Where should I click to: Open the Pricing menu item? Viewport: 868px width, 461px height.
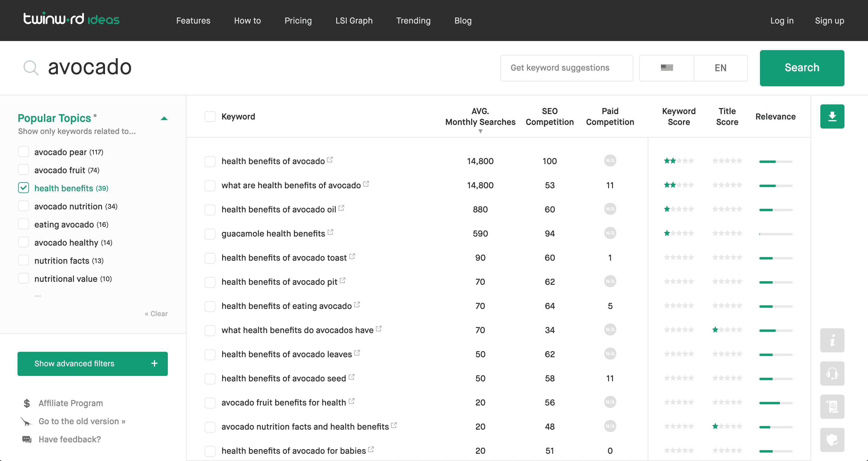(298, 21)
